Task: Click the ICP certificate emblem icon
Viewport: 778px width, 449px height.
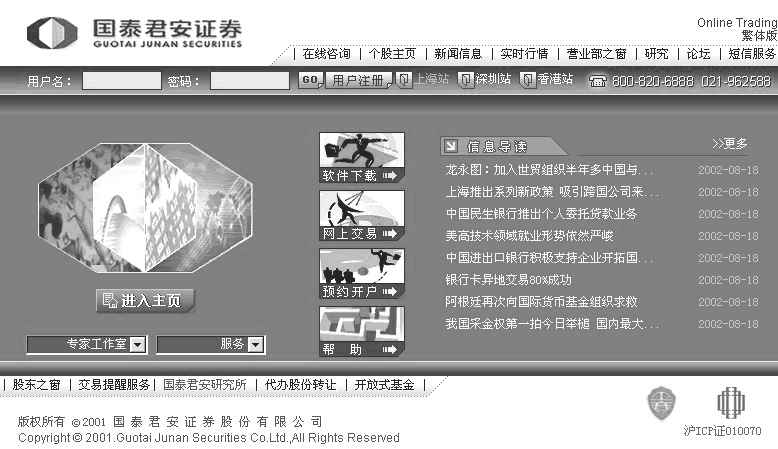Action: coord(731,402)
